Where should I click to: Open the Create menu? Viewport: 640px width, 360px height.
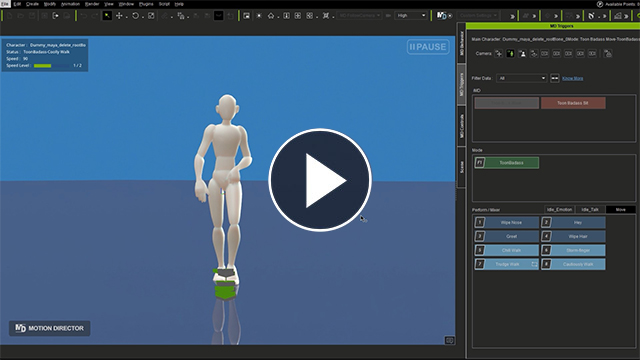click(32, 4)
